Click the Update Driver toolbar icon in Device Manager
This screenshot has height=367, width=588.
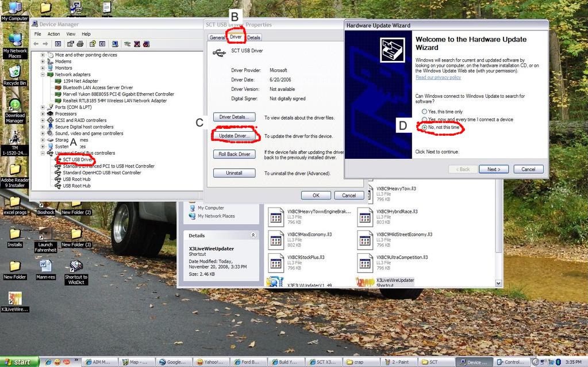[128, 44]
